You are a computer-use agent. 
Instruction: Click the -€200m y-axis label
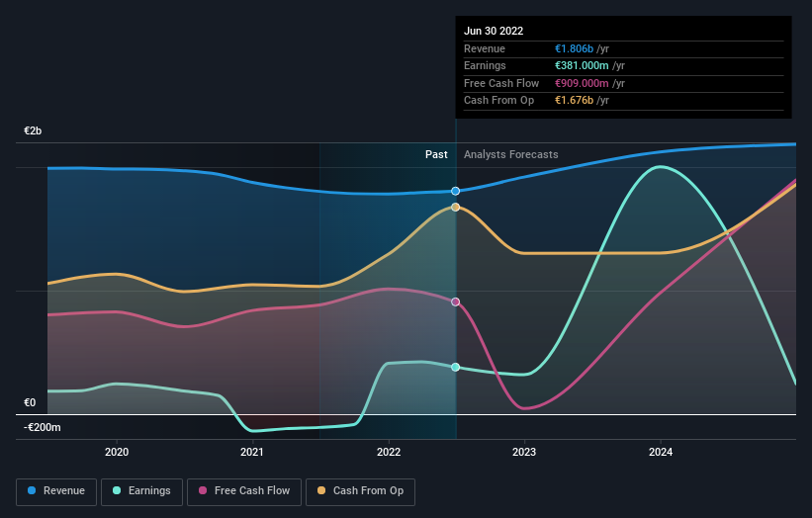(42, 427)
